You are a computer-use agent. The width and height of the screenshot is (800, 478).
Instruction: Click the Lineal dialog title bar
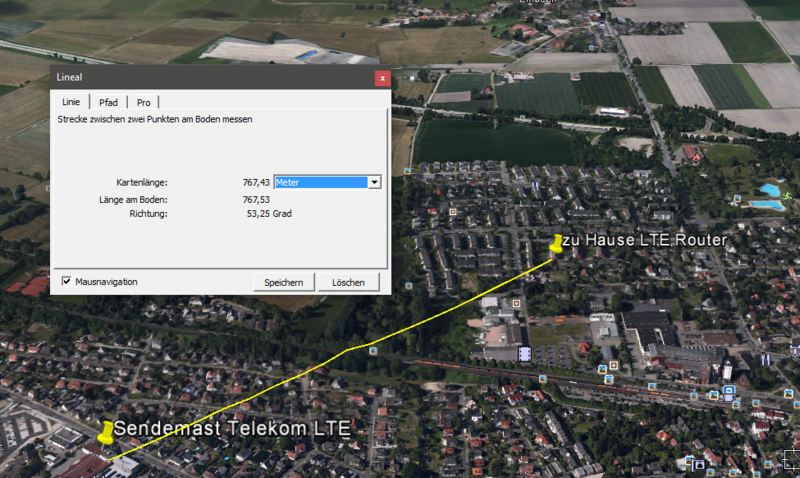pyautogui.click(x=214, y=77)
